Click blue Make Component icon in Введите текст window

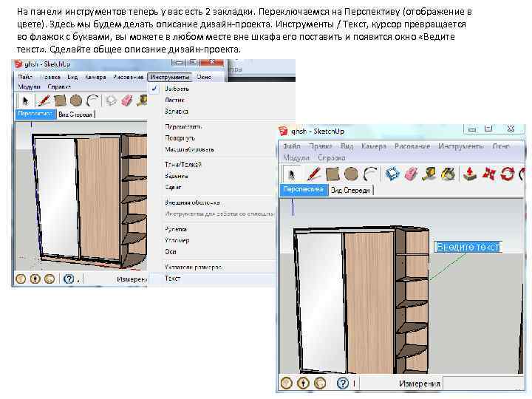point(392,174)
